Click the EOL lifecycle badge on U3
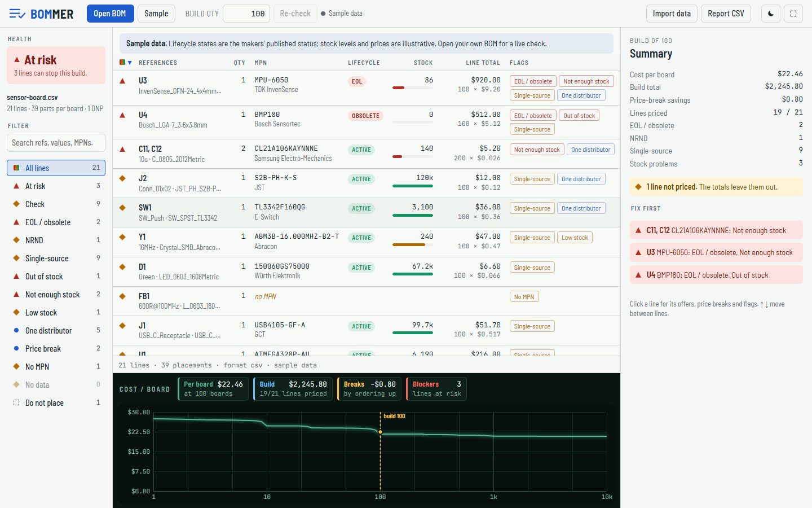This screenshot has height=508, width=812. point(357,81)
